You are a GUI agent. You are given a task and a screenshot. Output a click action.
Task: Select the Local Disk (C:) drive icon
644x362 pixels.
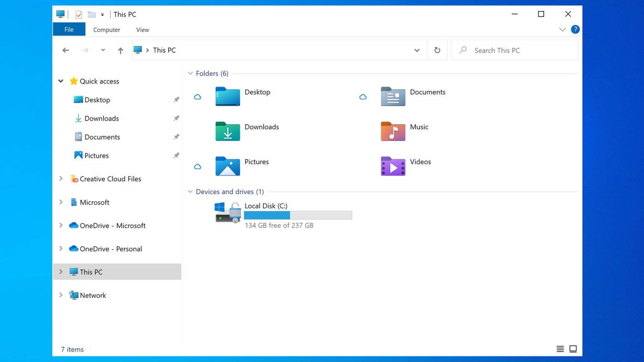[228, 212]
